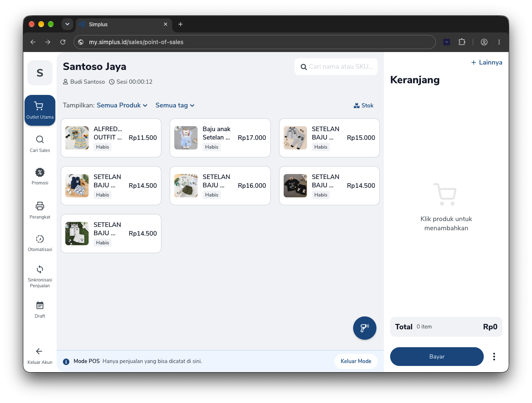Click the S store logo tile
532x403 pixels.
[x=40, y=73]
